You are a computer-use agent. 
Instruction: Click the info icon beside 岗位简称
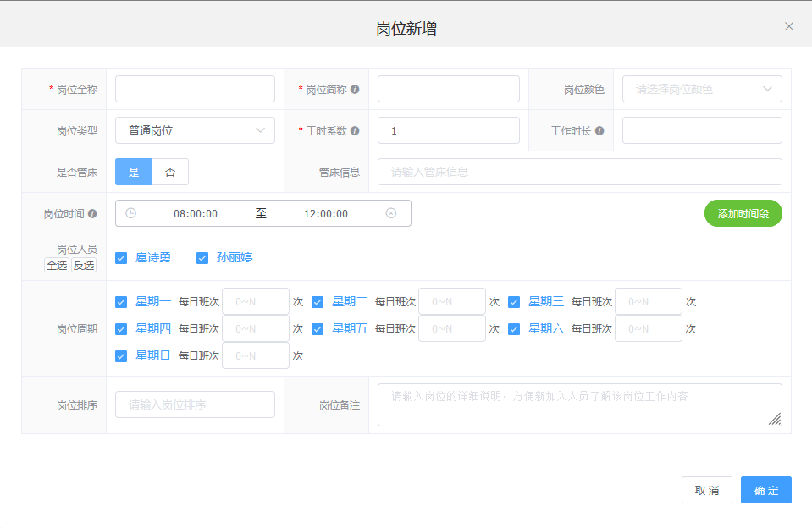click(355, 90)
